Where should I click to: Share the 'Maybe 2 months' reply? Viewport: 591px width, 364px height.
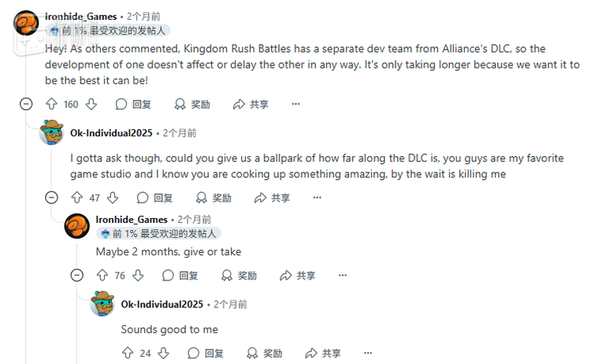coord(297,276)
